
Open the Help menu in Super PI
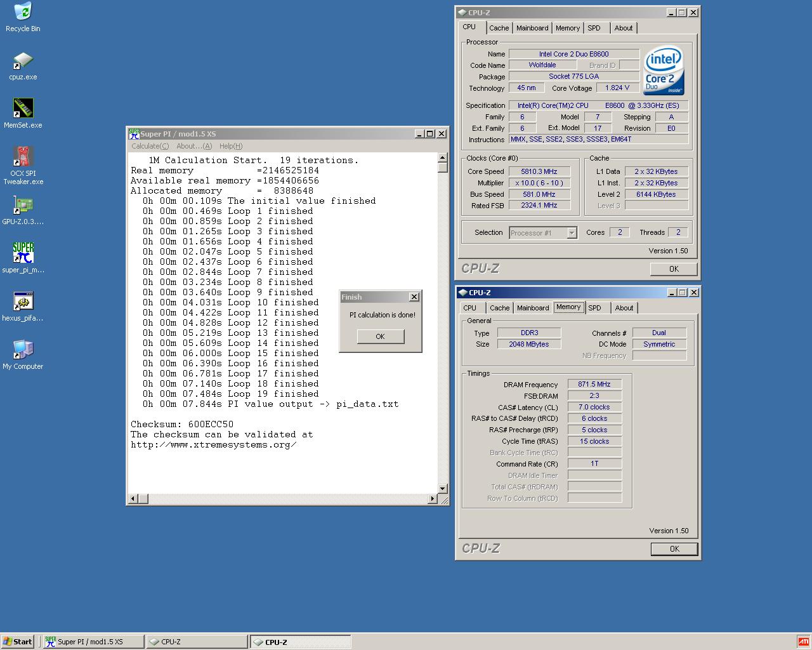point(231,146)
